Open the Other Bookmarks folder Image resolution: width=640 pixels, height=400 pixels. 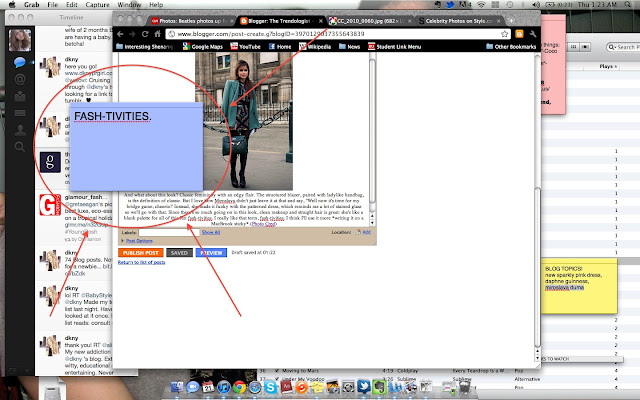pos(511,47)
